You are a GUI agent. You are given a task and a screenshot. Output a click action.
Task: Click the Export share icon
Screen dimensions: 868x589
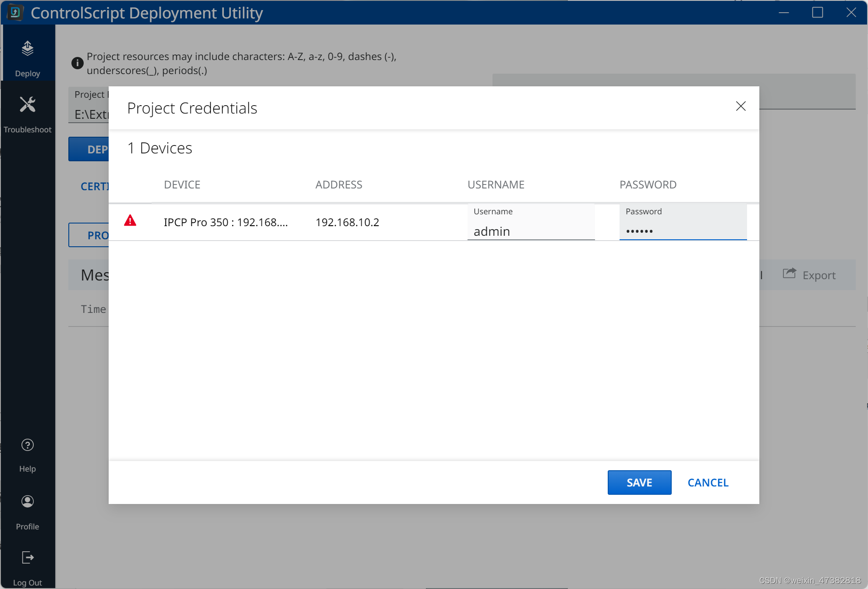[x=789, y=274]
